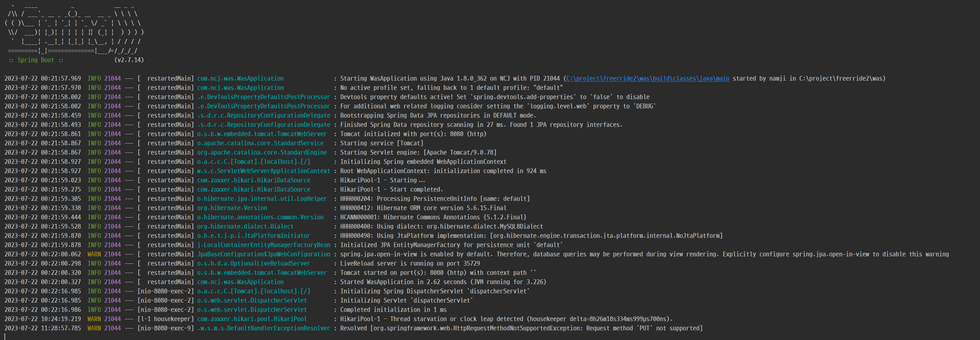
Task: Select timestamp '2023-07-22 00:22:16.986'
Action: point(42,310)
